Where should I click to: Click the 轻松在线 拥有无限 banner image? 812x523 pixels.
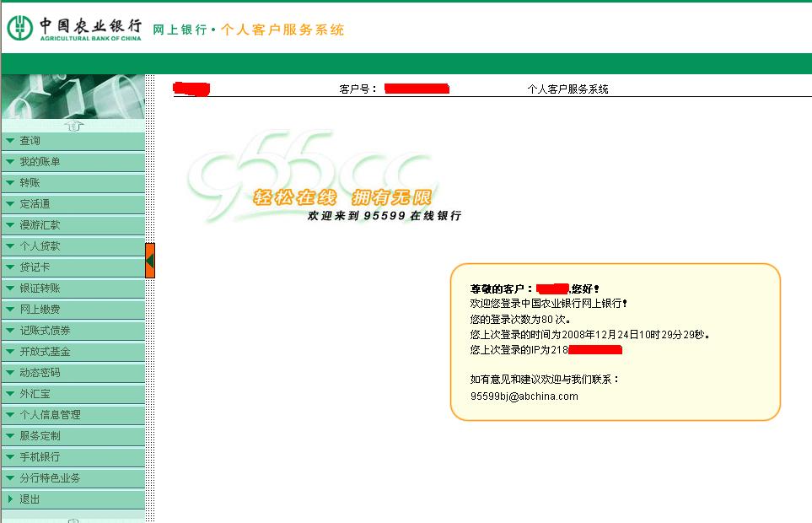pos(342,197)
